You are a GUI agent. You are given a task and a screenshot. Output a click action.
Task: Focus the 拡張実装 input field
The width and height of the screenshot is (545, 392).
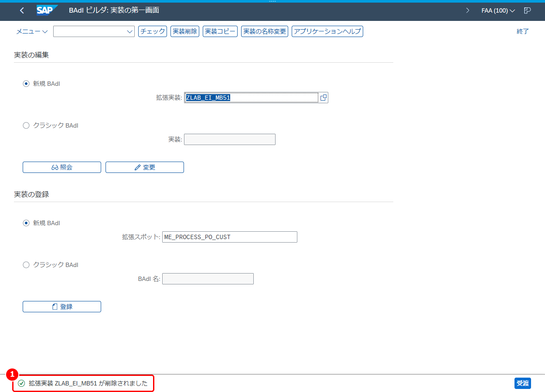tap(252, 98)
